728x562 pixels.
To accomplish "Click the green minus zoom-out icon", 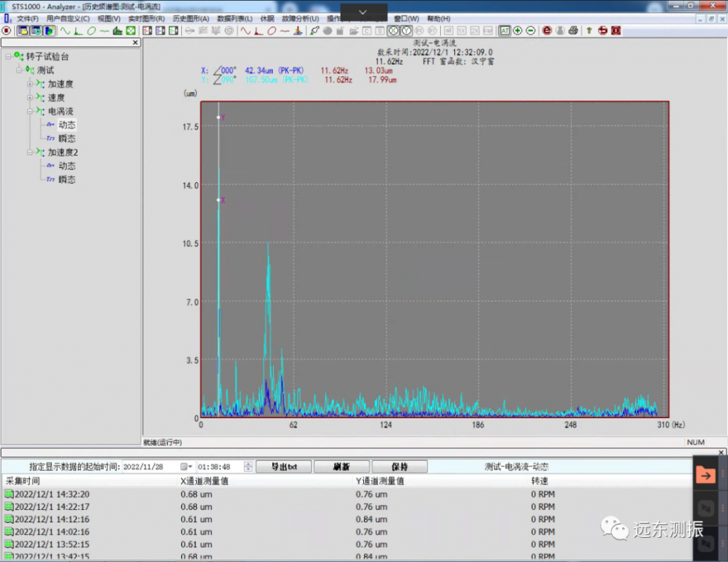I will [x=530, y=31].
